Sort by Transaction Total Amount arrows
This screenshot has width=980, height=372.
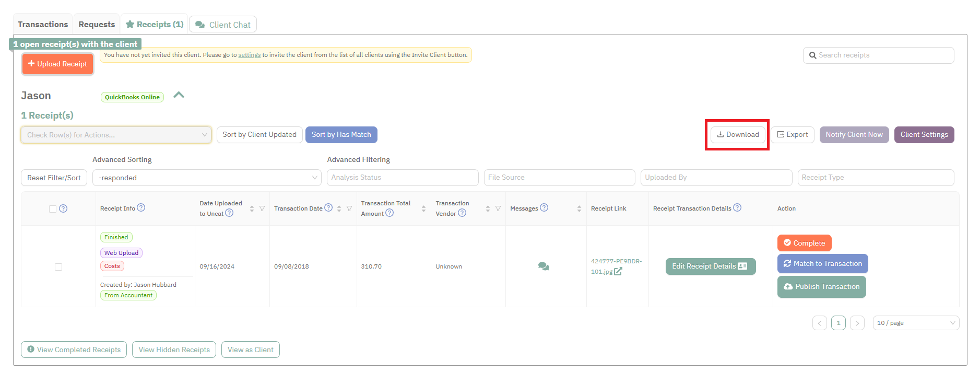coord(423,208)
